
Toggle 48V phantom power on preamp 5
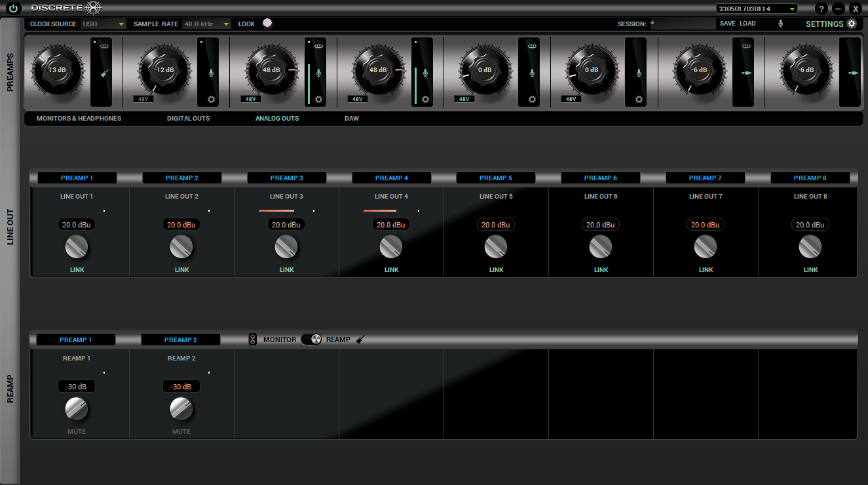(464, 99)
